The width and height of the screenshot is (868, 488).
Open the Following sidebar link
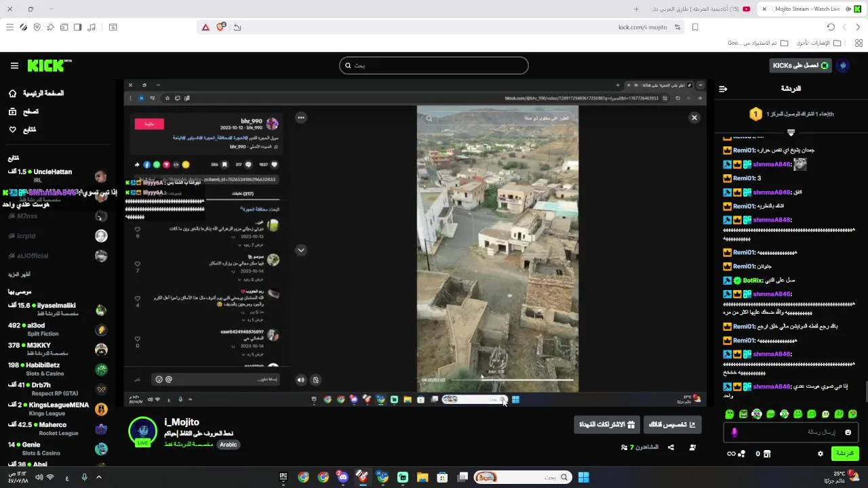pyautogui.click(x=22, y=129)
